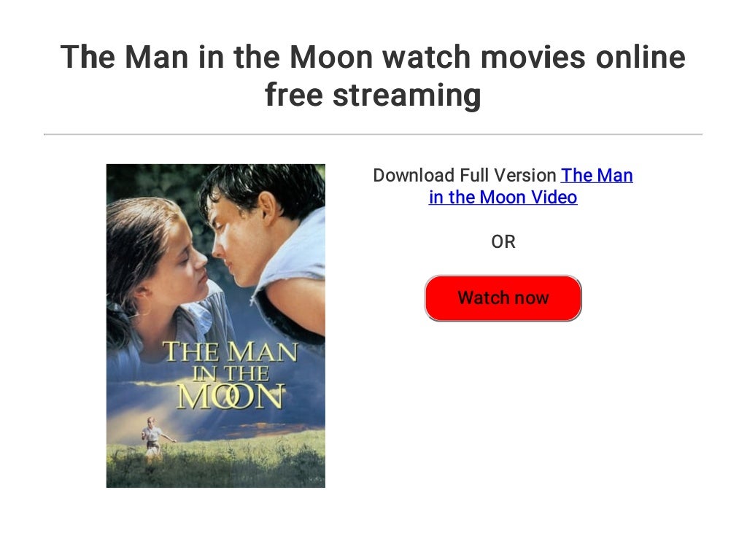747x560 pixels.
Task: Click the grassy field at the poster bottom
Action: pyautogui.click(x=216, y=463)
